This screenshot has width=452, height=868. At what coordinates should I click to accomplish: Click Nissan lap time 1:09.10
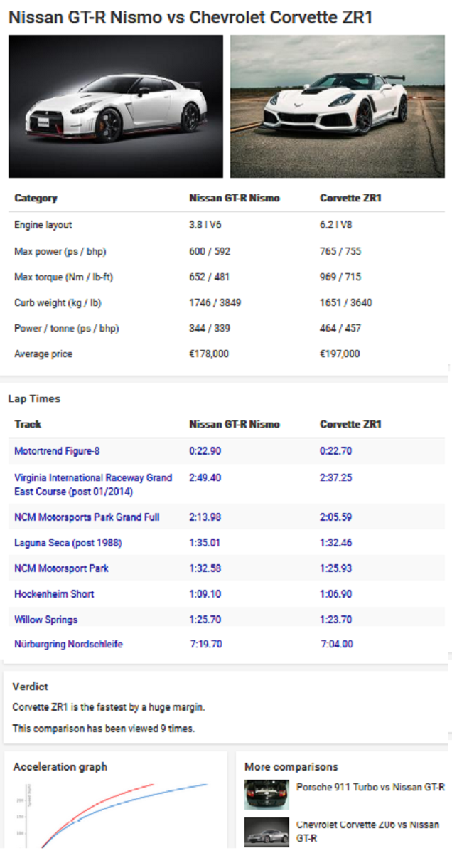(205, 594)
